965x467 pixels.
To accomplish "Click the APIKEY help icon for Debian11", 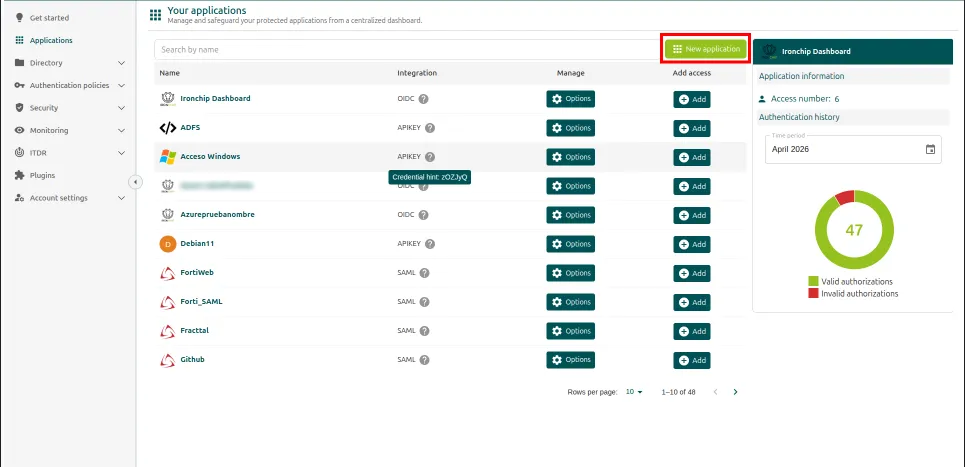I will click(430, 244).
